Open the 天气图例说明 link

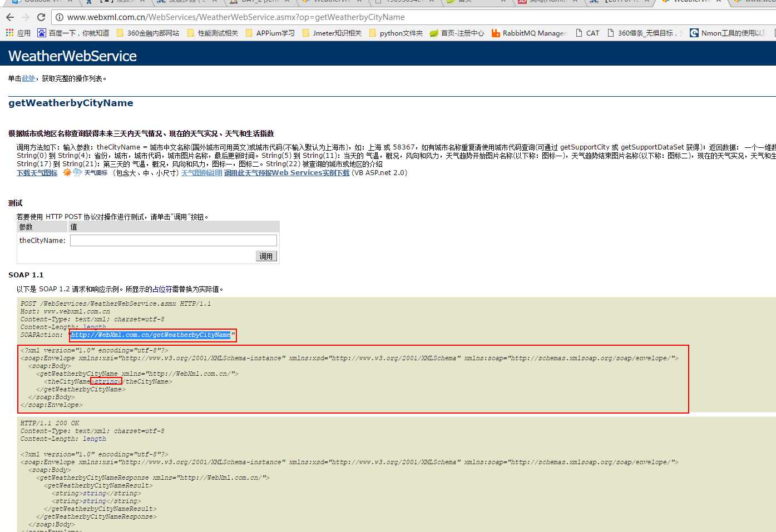[201, 173]
